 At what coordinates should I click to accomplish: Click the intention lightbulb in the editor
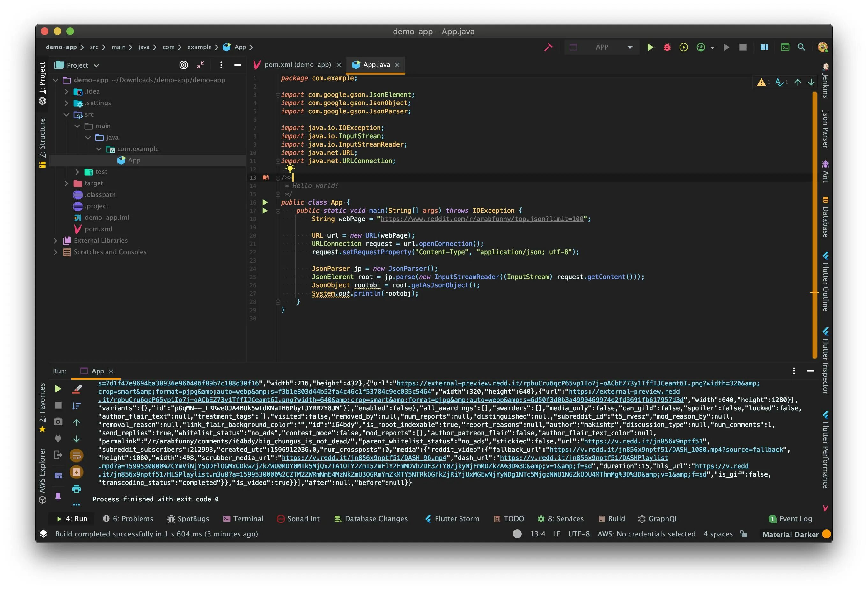point(290,169)
